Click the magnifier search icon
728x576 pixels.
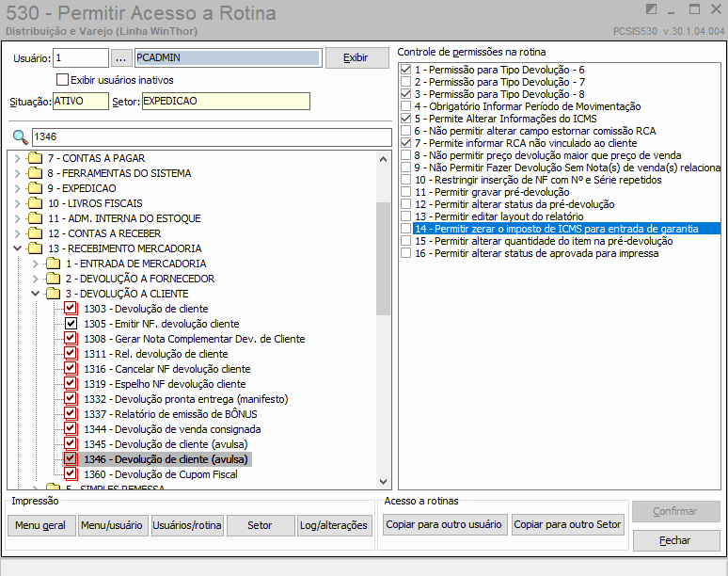pyautogui.click(x=20, y=137)
